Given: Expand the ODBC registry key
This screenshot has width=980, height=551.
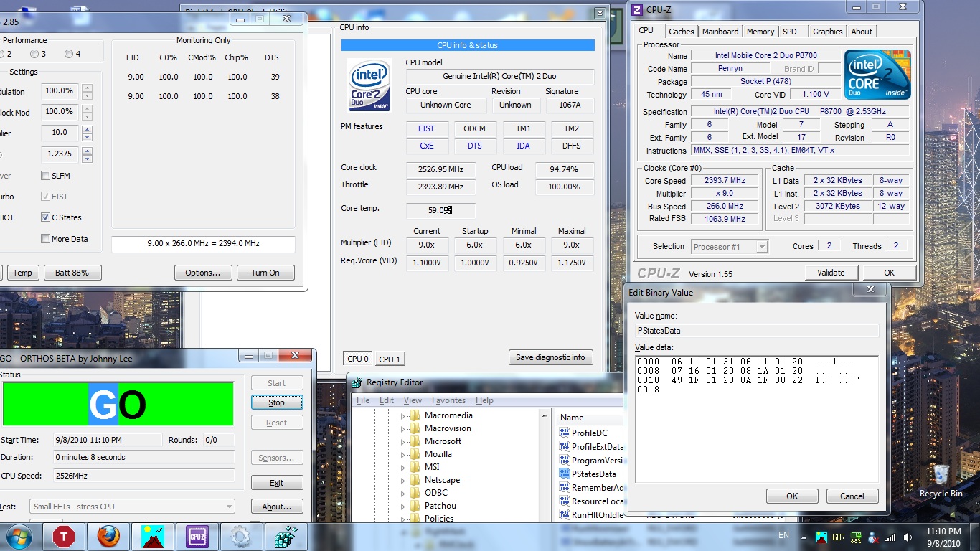Looking at the screenshot, I should [403, 494].
